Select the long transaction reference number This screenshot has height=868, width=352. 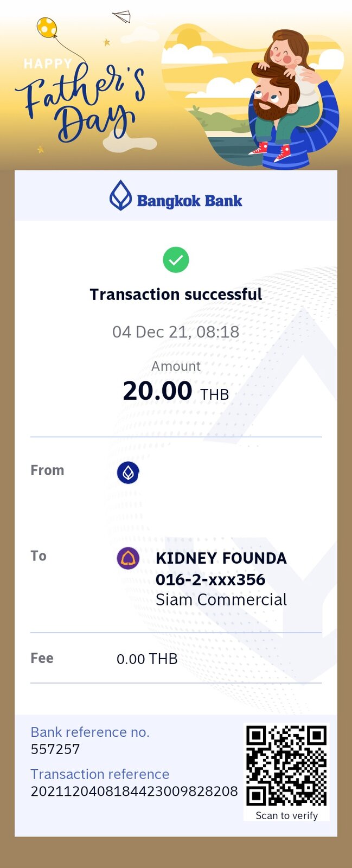134,792
